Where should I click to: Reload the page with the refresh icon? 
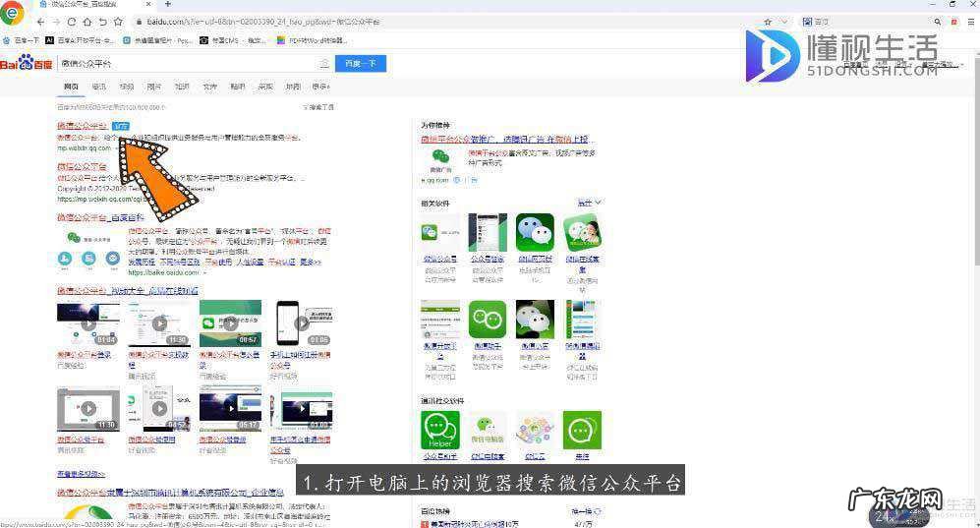pos(71,22)
